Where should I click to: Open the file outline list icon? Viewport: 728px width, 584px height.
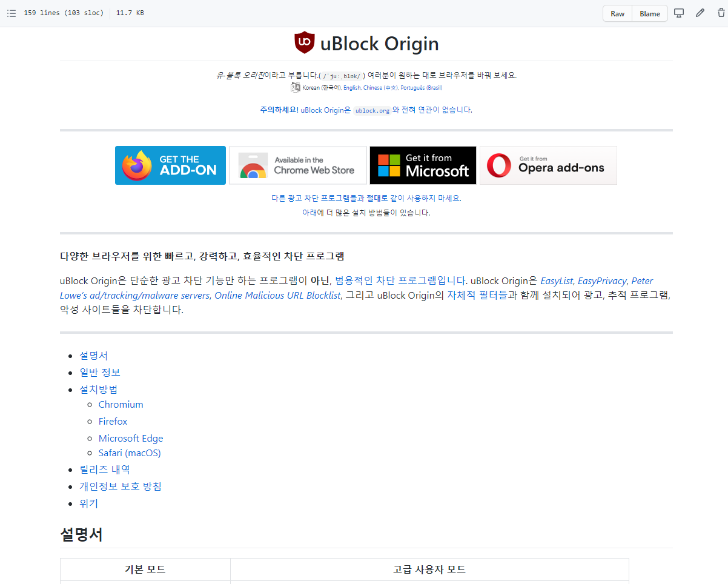tap(11, 13)
